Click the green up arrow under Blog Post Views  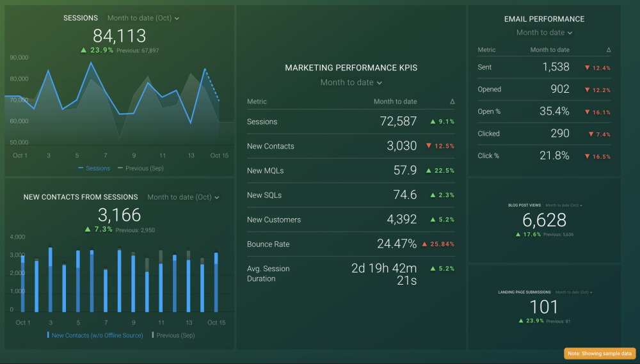[x=518, y=234]
